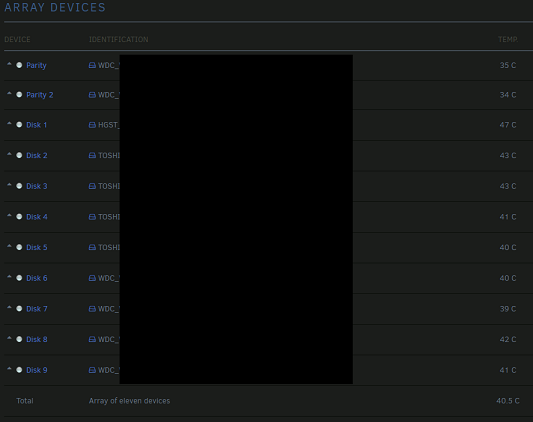Click the status dot for Disk 9
This screenshot has height=422, width=533.
tap(19, 370)
